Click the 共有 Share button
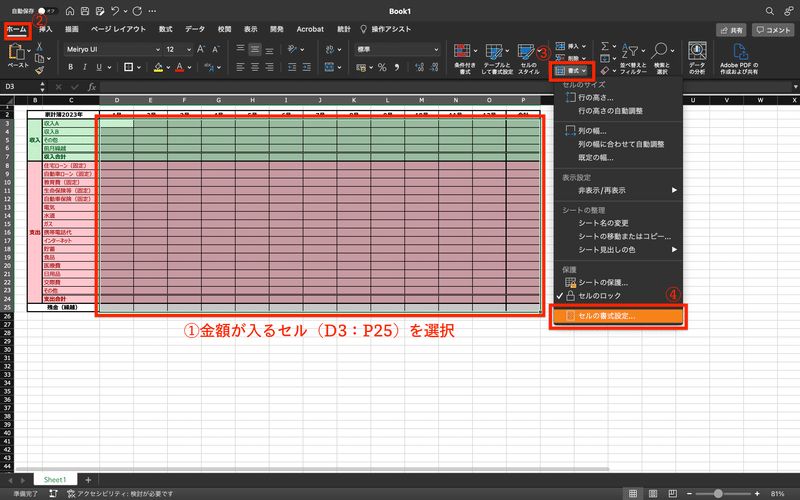 point(731,30)
